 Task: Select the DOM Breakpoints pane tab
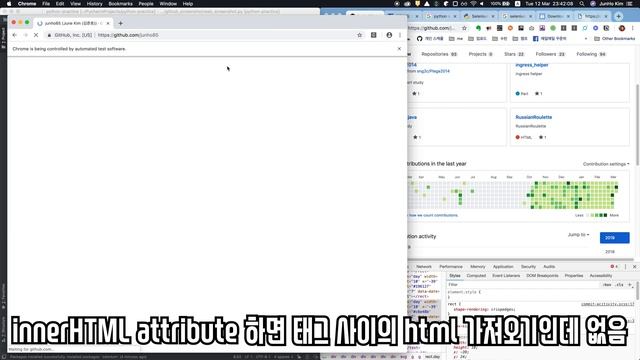[x=542, y=276]
